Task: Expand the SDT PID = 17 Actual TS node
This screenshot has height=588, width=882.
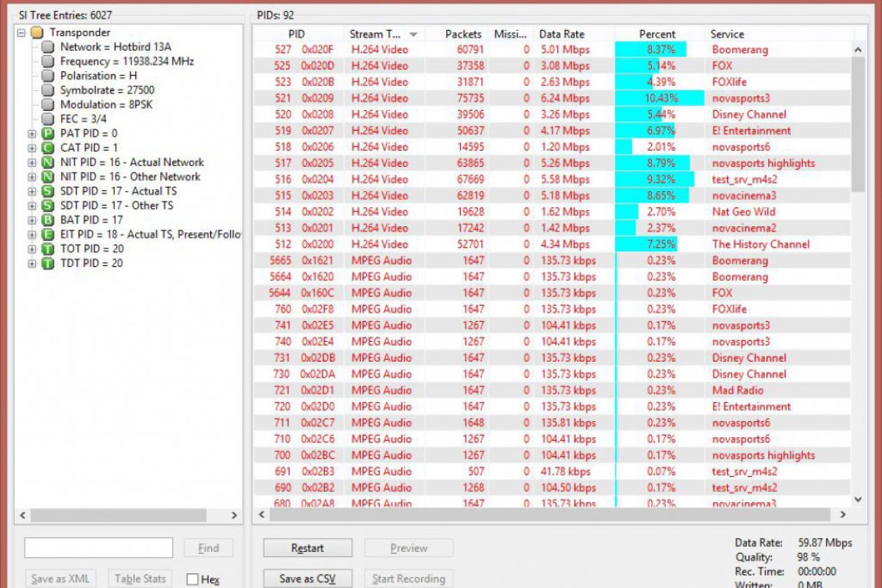Action: tap(32, 191)
